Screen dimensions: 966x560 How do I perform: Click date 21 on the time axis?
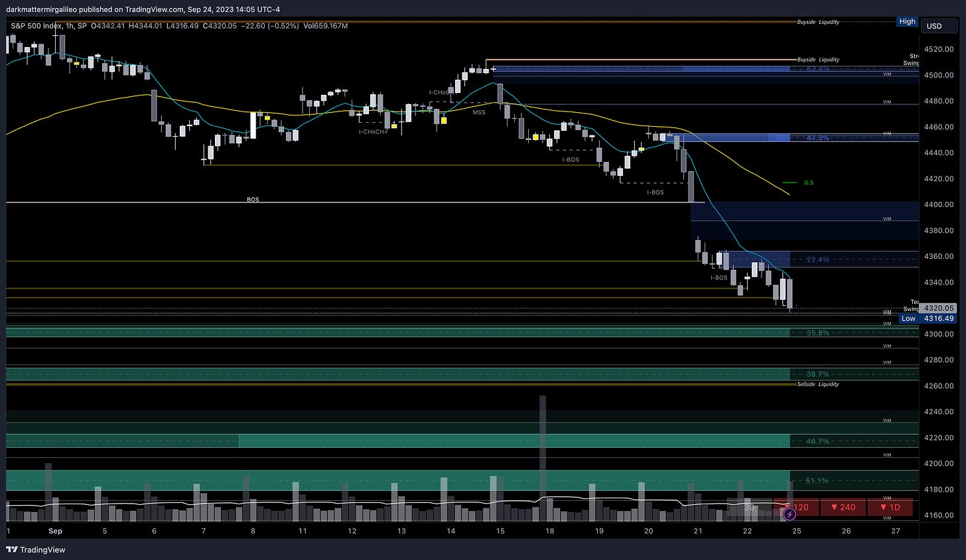[x=698, y=531]
